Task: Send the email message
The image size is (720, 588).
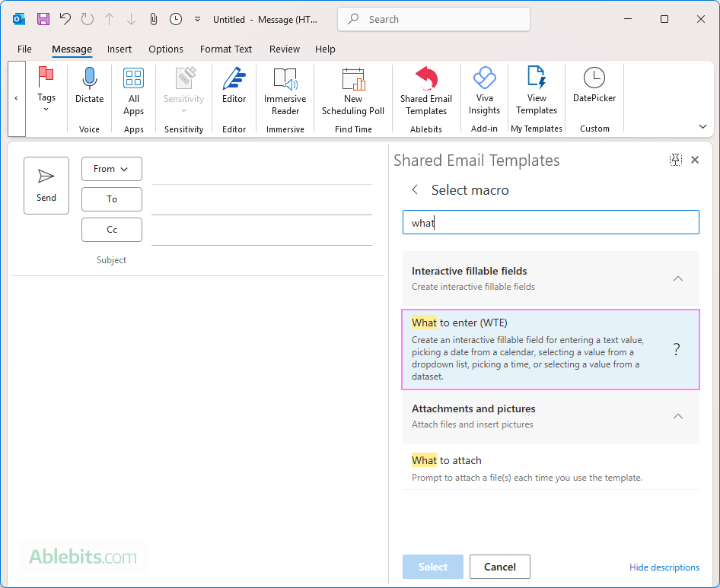Action: [46, 186]
